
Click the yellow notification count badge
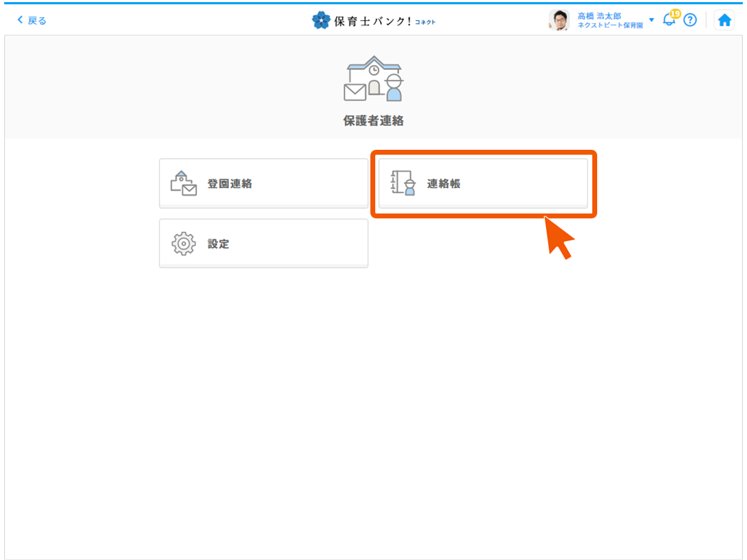[x=676, y=14]
